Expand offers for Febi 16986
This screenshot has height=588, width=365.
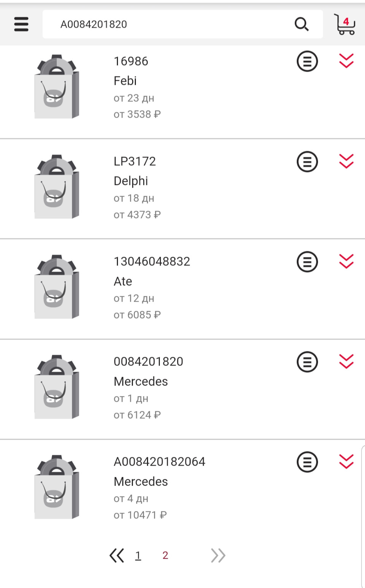coord(346,61)
